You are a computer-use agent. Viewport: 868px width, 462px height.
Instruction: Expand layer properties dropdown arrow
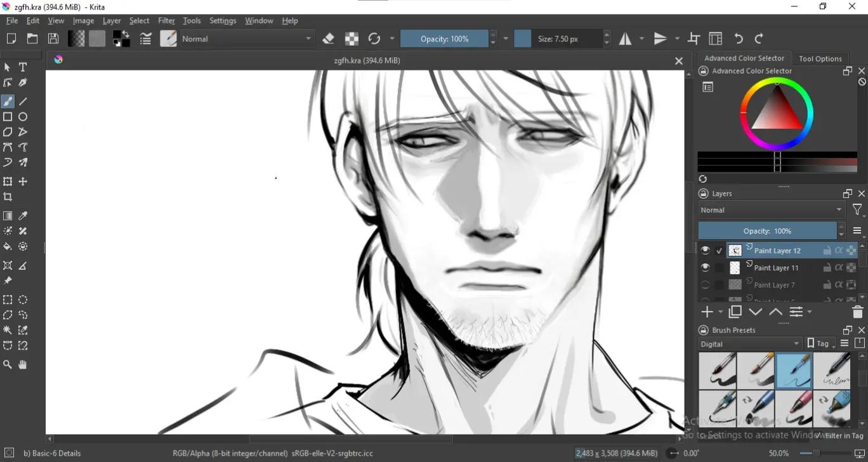pos(810,312)
